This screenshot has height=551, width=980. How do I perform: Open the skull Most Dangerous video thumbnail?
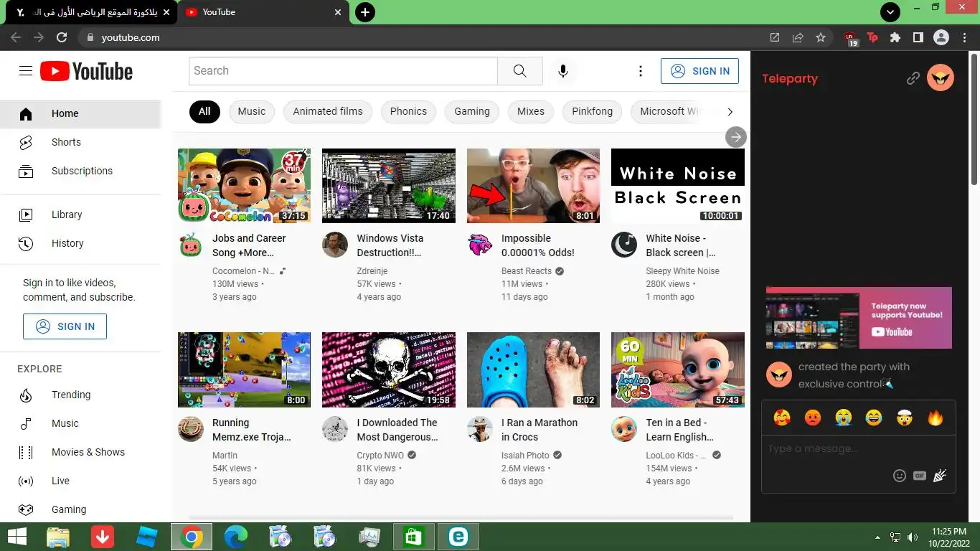(389, 369)
